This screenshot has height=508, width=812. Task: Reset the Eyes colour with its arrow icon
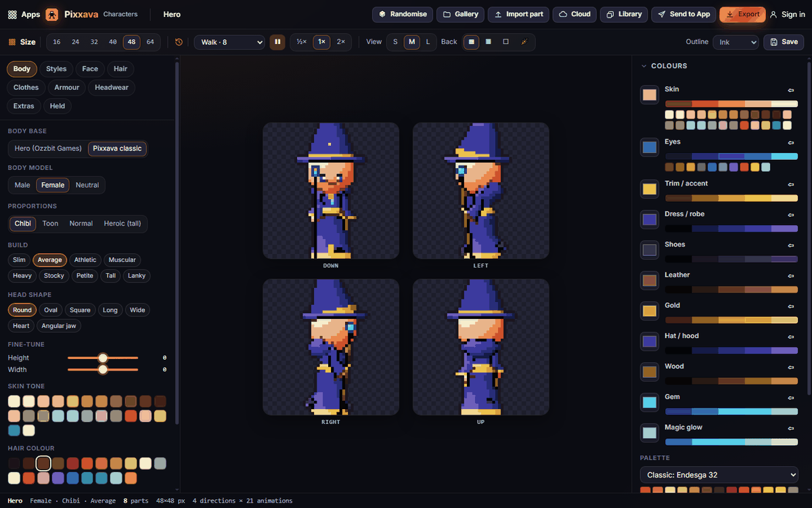pos(790,142)
